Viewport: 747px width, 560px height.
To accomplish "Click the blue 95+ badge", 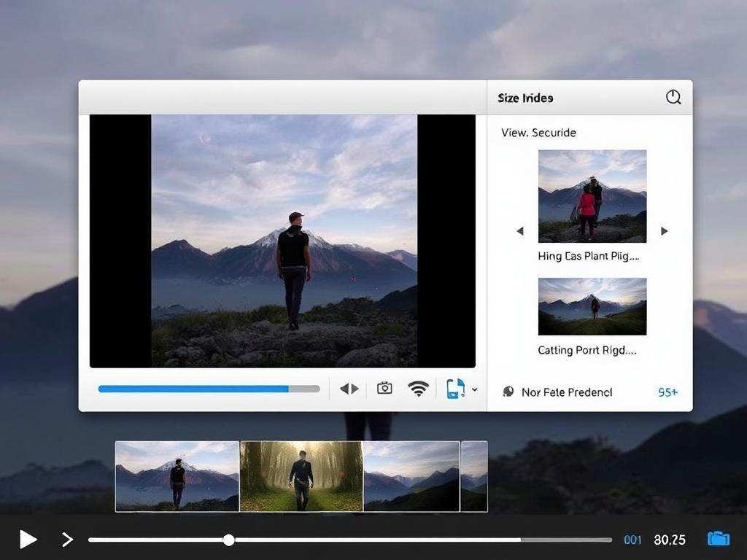I will click(x=668, y=392).
